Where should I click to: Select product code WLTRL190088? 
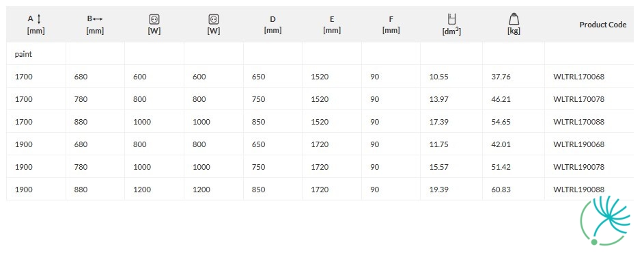578,190
